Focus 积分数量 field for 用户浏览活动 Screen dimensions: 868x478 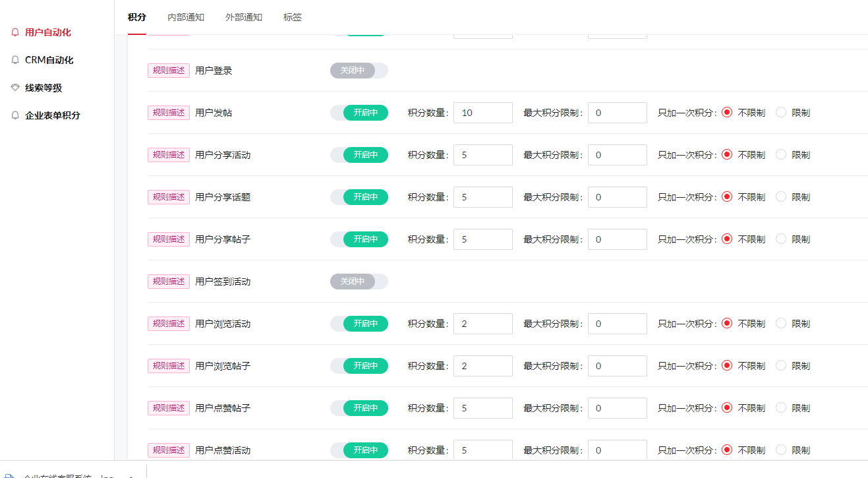483,324
